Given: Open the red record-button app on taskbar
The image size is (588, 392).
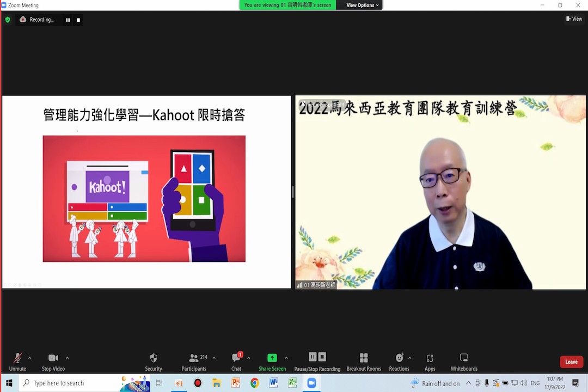Looking at the screenshot, I should (198, 383).
